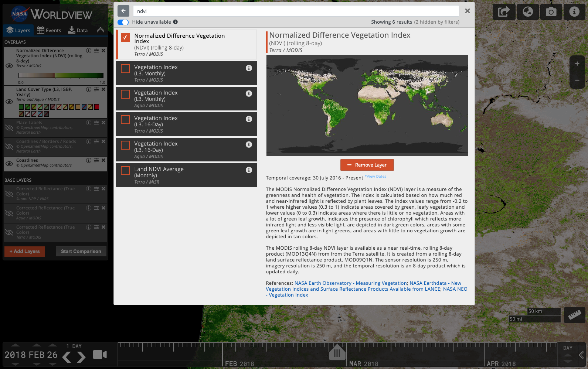The height and width of the screenshot is (369, 588).
Task: Click the NDVI world map preview
Action: pos(367,105)
